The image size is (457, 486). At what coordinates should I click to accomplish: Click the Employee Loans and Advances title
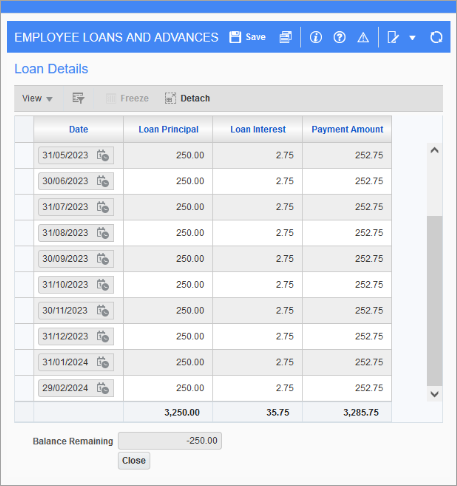[x=116, y=37]
